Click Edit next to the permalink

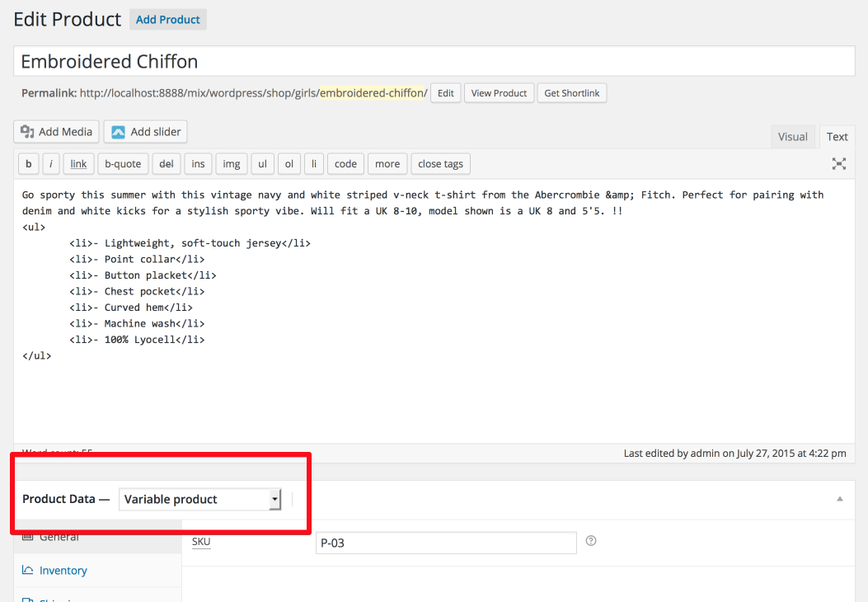(x=446, y=93)
